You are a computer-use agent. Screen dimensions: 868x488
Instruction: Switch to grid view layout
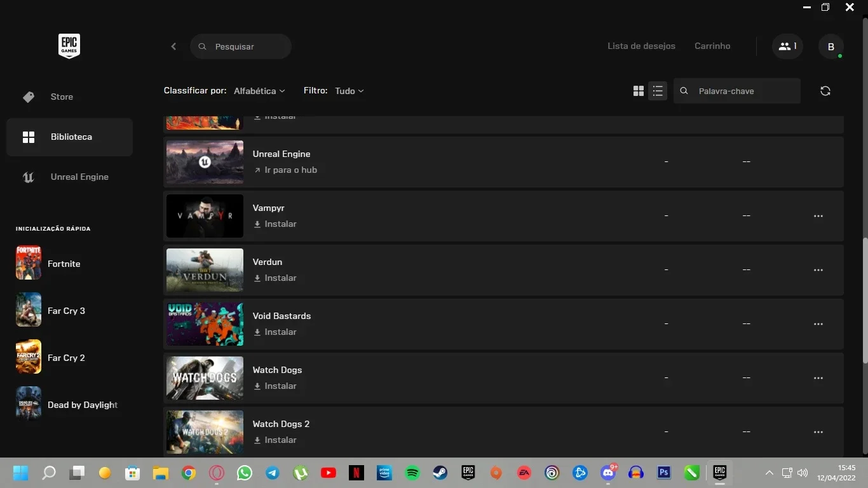[639, 91]
